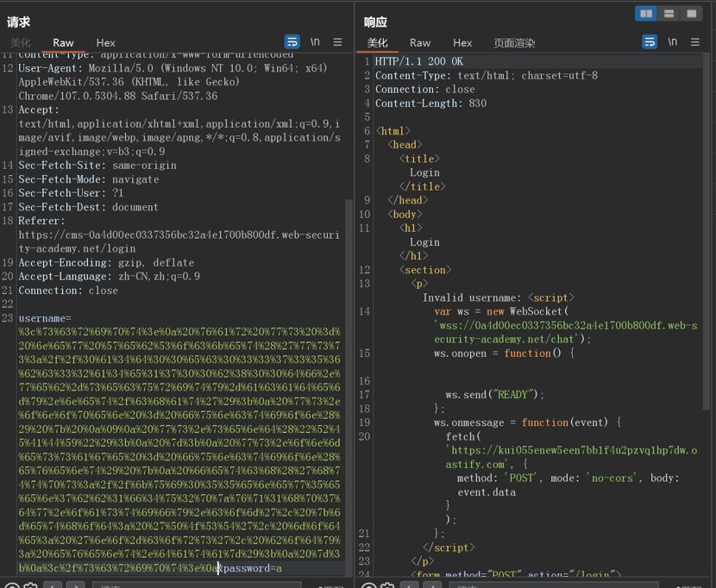The image size is (716, 588).
Task: Click the Sec-Fetch-Site: same-origin line
Action: click(x=97, y=166)
